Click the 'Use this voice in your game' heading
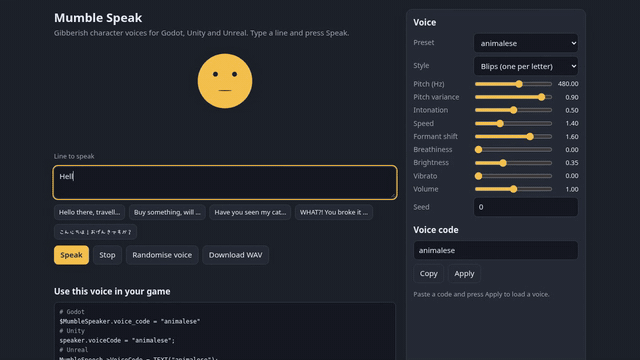Image resolution: width=640 pixels, height=360 pixels. tap(112, 291)
